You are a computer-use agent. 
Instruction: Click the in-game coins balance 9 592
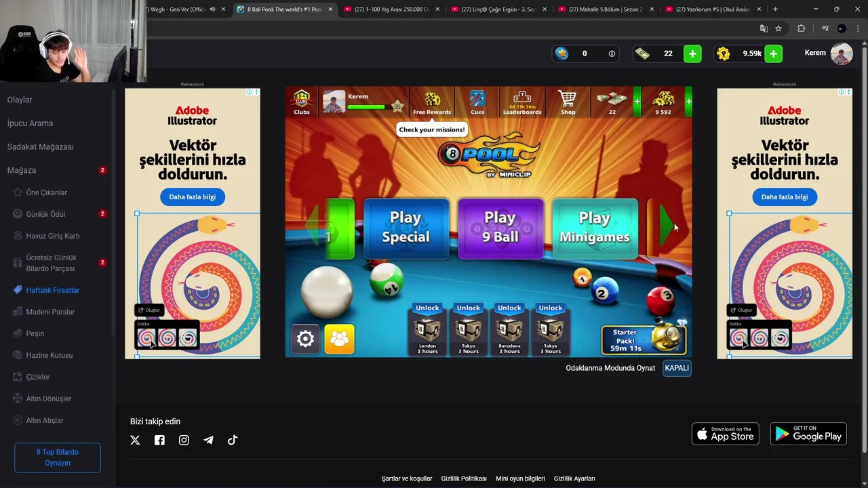pos(663,102)
